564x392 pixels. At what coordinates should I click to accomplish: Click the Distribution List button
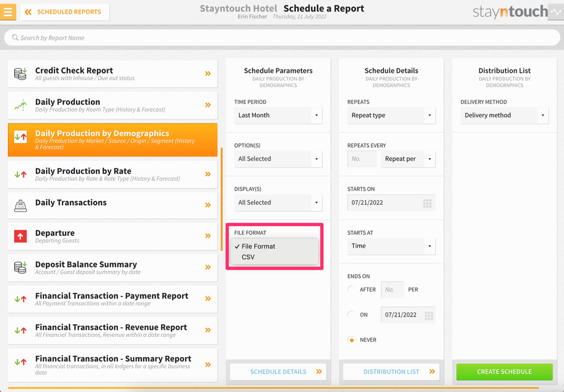(391, 372)
